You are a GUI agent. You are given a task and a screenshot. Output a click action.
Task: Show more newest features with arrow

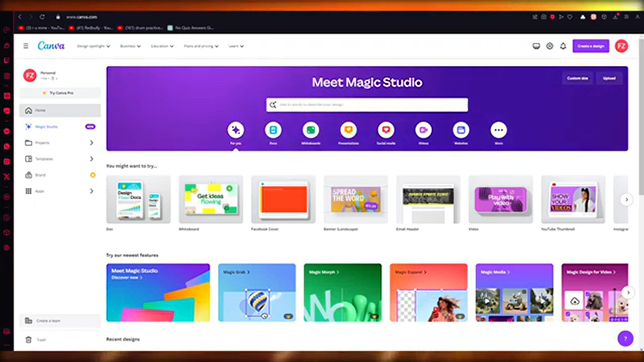628,293
